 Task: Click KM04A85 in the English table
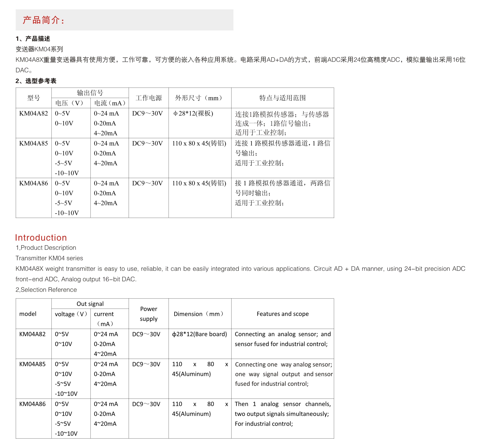(x=32, y=364)
